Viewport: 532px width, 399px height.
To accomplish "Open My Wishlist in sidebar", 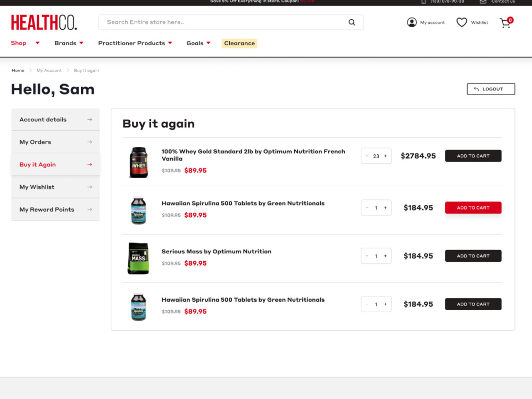I will (55, 187).
